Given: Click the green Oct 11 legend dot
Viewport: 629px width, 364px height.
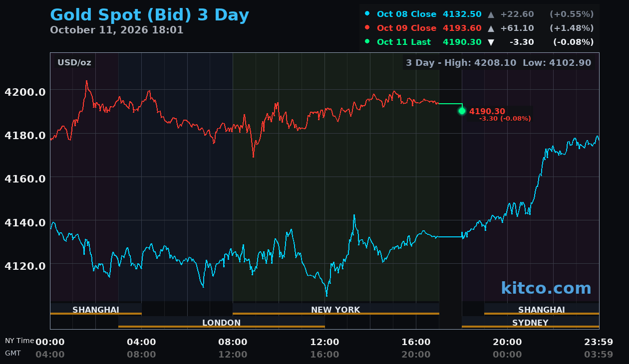Looking at the screenshot, I should 367,42.
